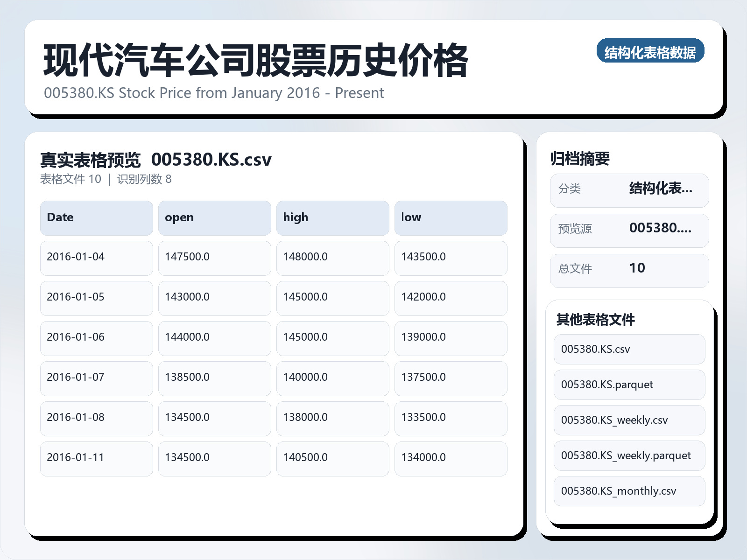Open the 005380.KS.csv file entry
The image size is (747, 560).
629,349
